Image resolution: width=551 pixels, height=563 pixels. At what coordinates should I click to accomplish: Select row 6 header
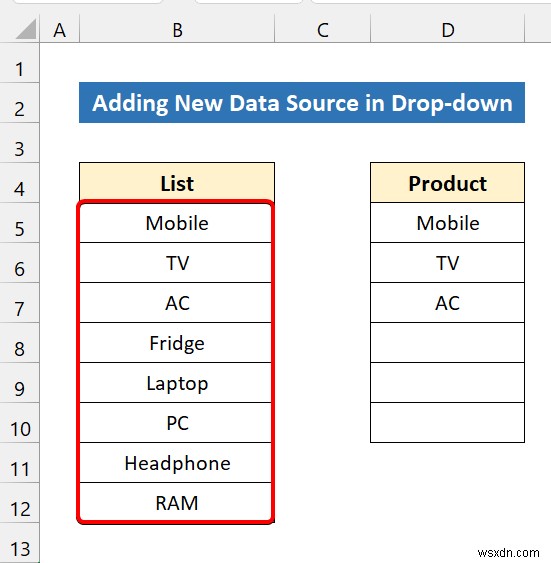coord(19,263)
